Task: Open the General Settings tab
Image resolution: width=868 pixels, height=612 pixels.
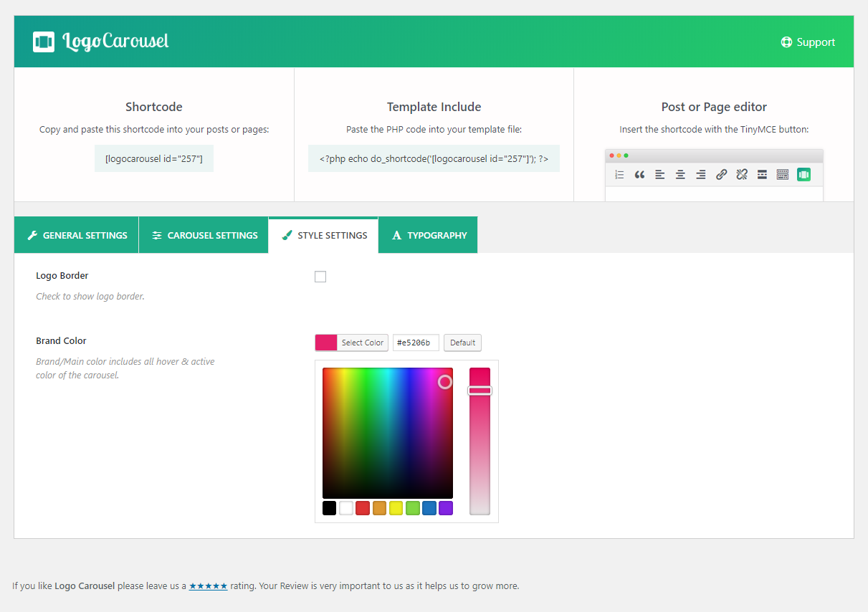Action: point(77,235)
